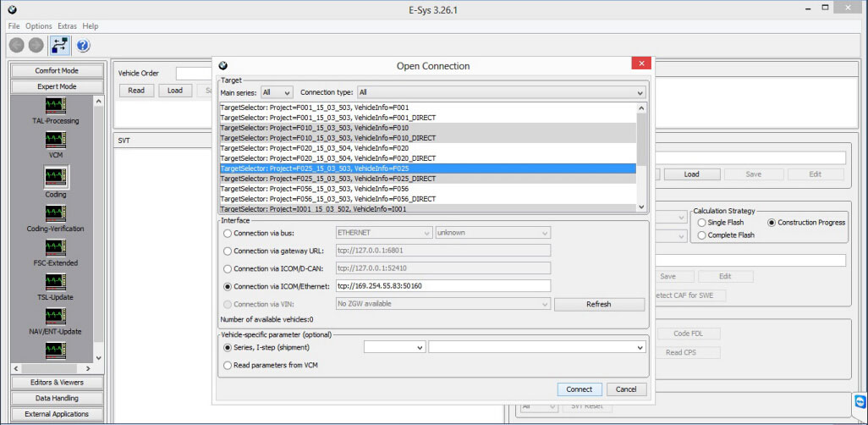
Task: Select target VehicleInfo=F010_DIRECT
Action: [428, 137]
